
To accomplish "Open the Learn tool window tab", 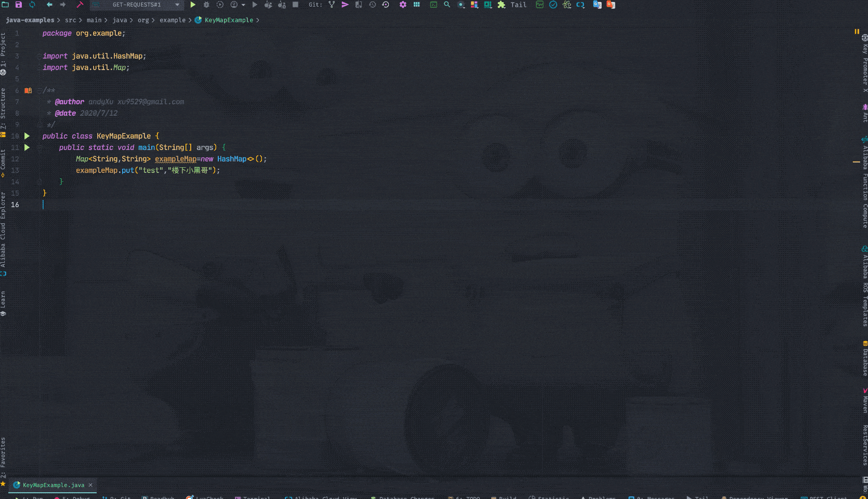I will point(3,303).
